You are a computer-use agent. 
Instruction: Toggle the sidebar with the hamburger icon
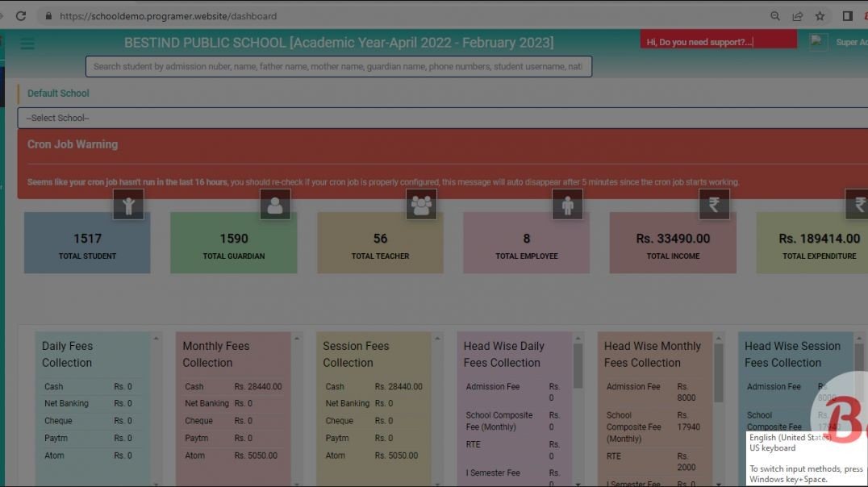pyautogui.click(x=27, y=44)
